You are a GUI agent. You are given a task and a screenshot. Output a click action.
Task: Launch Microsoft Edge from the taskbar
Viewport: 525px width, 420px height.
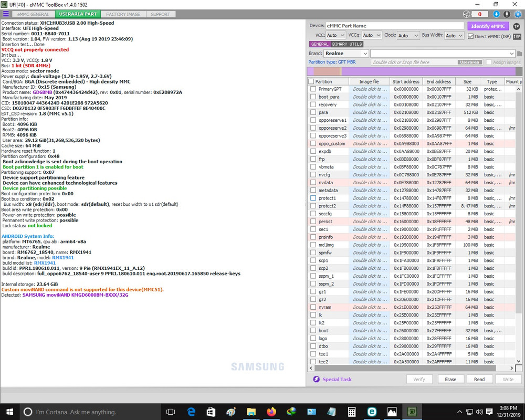pyautogui.click(x=191, y=412)
